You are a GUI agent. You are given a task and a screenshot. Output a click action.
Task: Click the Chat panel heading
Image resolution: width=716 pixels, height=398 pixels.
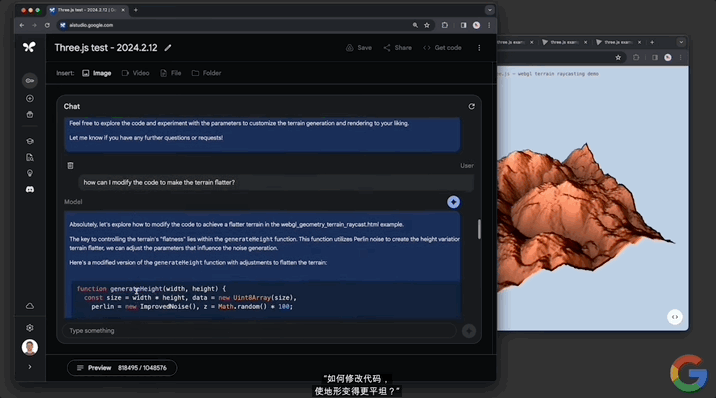tap(72, 106)
